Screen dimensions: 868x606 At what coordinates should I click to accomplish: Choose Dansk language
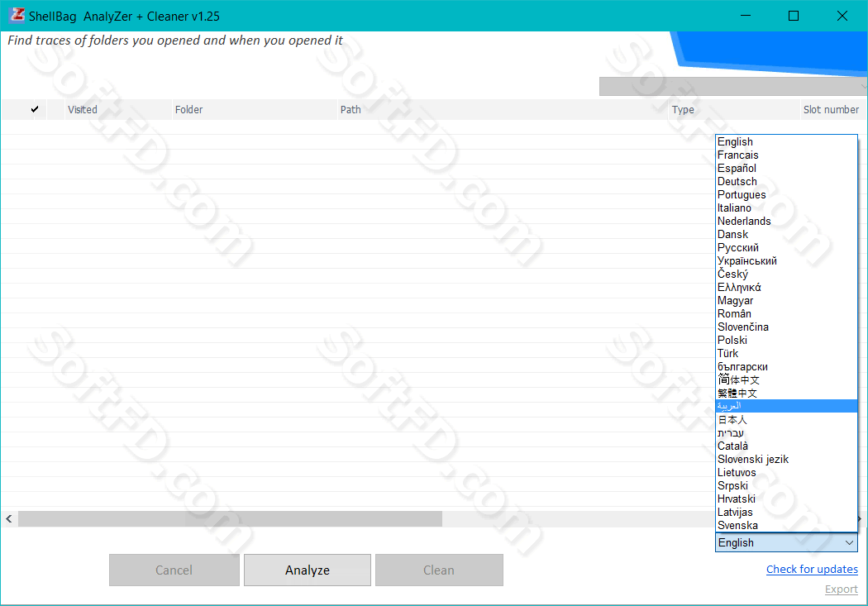[786, 235]
